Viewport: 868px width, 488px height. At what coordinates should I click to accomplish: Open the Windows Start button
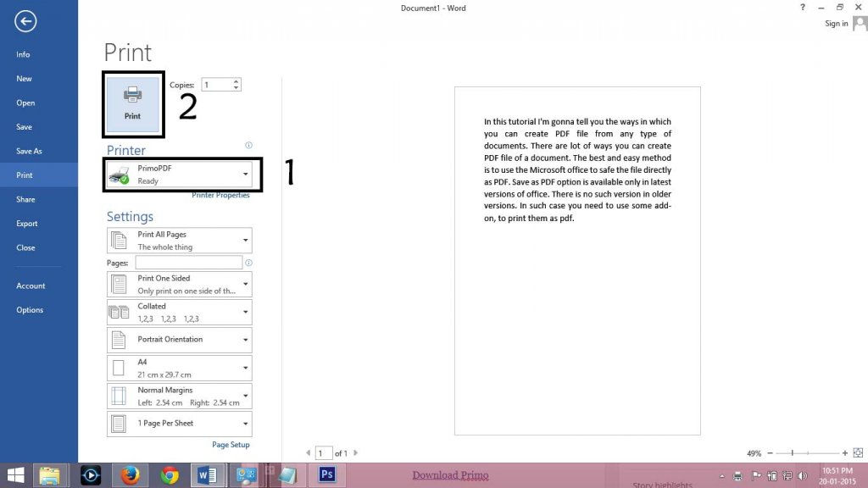pos(15,475)
